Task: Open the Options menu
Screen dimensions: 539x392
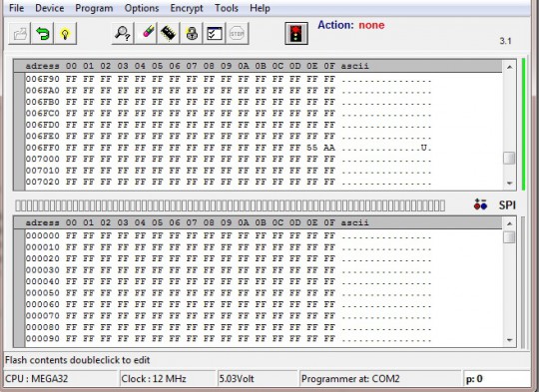Action: click(x=142, y=8)
